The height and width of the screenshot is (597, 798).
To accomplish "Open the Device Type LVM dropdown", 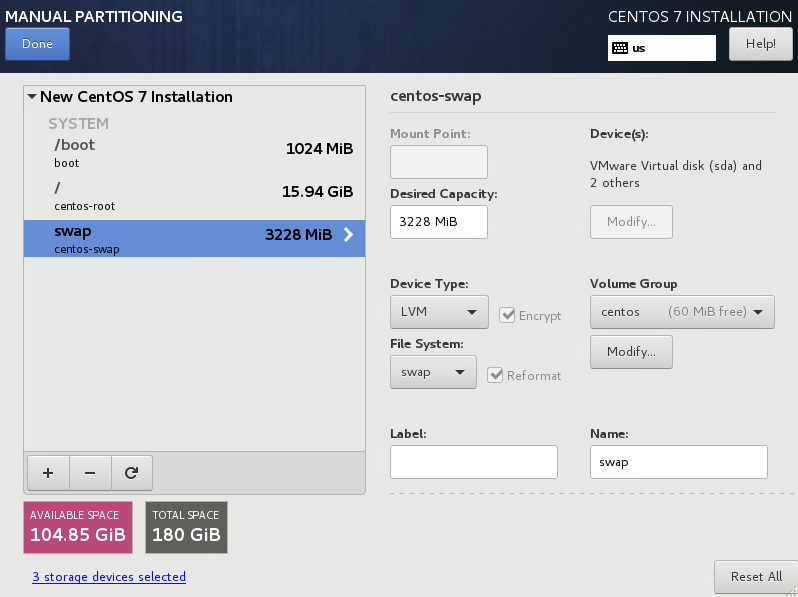I will coord(438,312).
